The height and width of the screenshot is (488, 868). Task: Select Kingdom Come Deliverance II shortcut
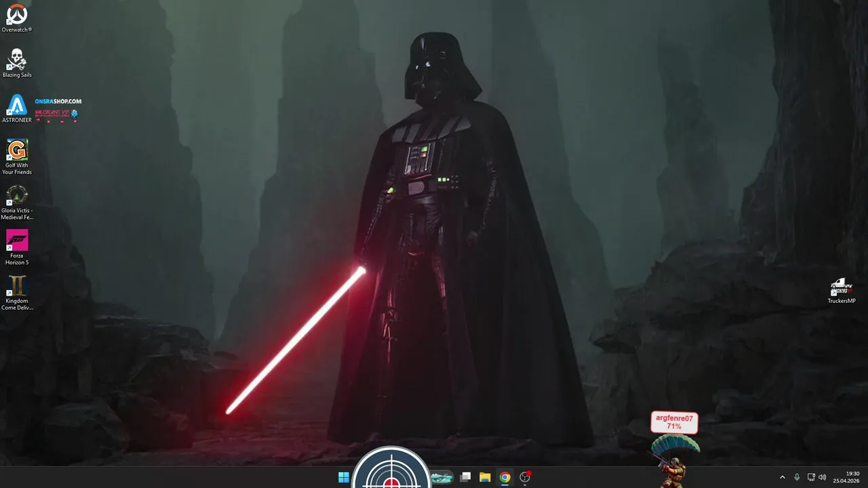coord(17,293)
